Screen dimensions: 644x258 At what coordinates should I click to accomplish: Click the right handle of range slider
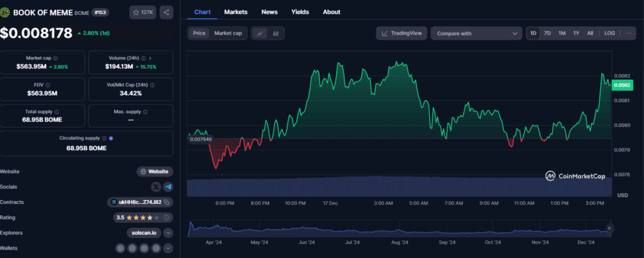tap(609, 228)
